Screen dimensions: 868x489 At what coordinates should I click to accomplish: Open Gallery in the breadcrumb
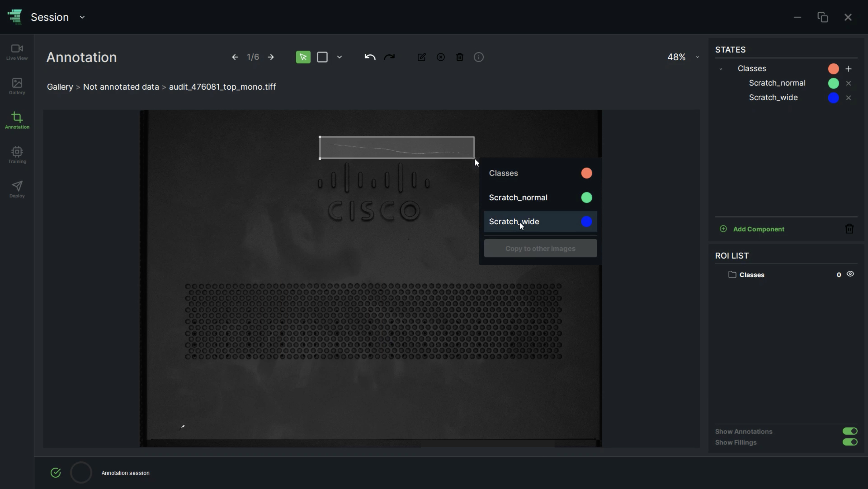[x=60, y=87]
